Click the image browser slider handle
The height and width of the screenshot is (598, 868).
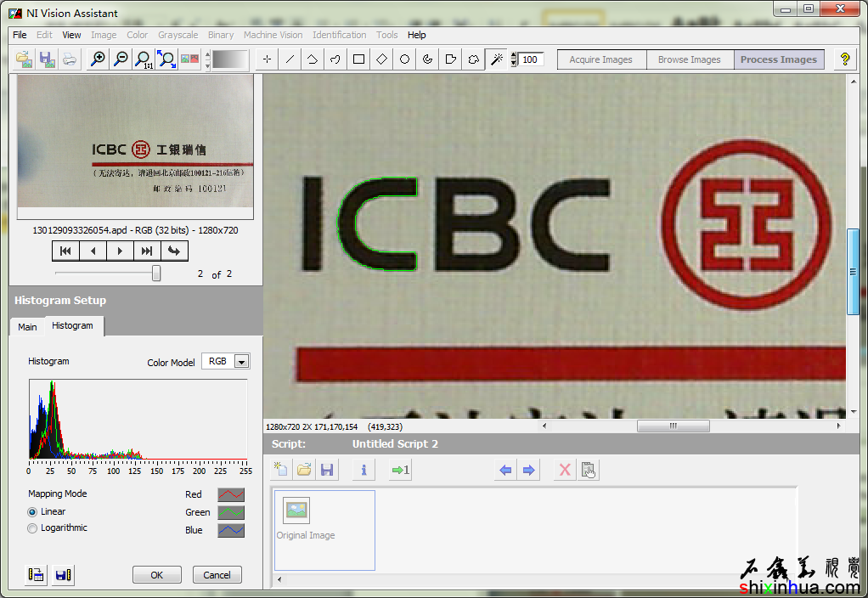click(156, 274)
